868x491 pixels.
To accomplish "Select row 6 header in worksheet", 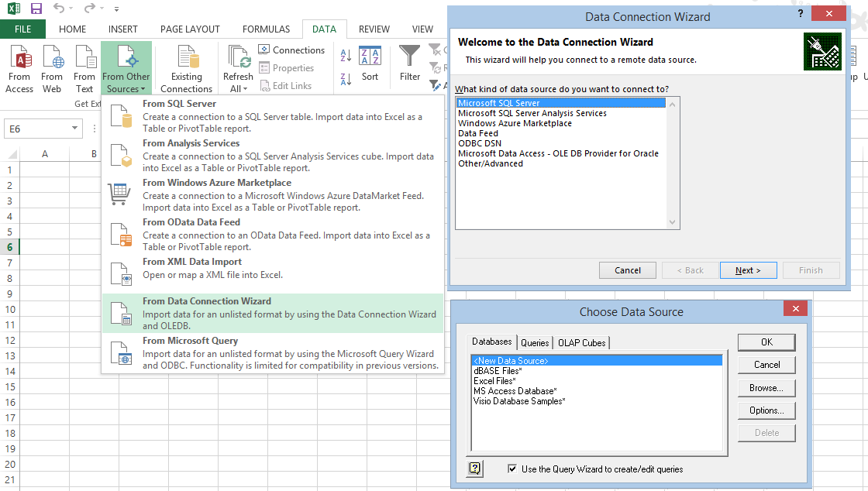I will pyautogui.click(x=9, y=247).
